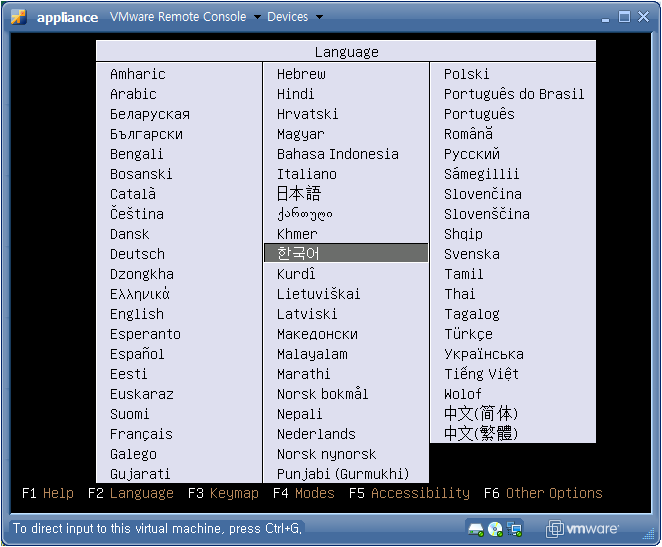The width and height of the screenshot is (662, 547).
Task: Select Català language
Action: click(x=133, y=194)
